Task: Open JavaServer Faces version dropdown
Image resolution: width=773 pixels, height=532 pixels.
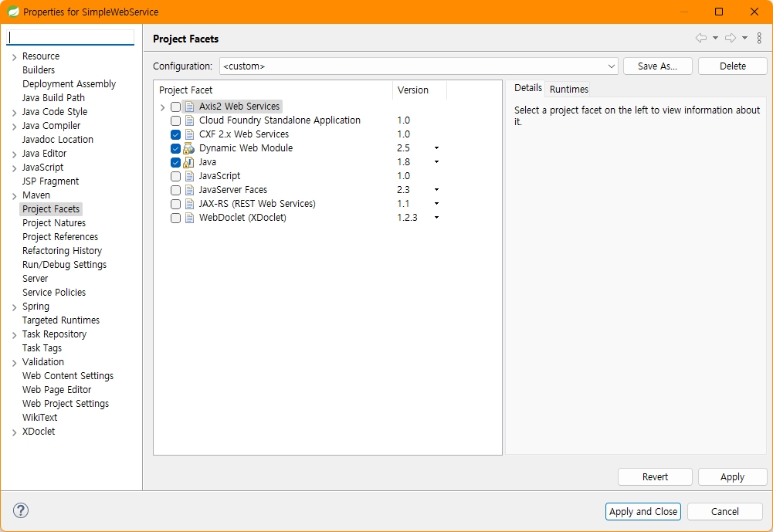Action: tap(436, 190)
